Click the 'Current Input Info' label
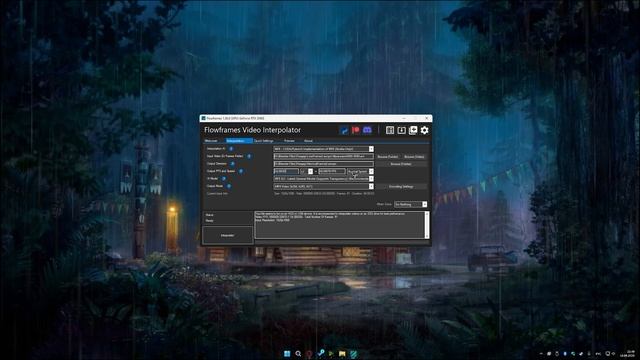This screenshot has height=360, width=640. [x=217, y=194]
